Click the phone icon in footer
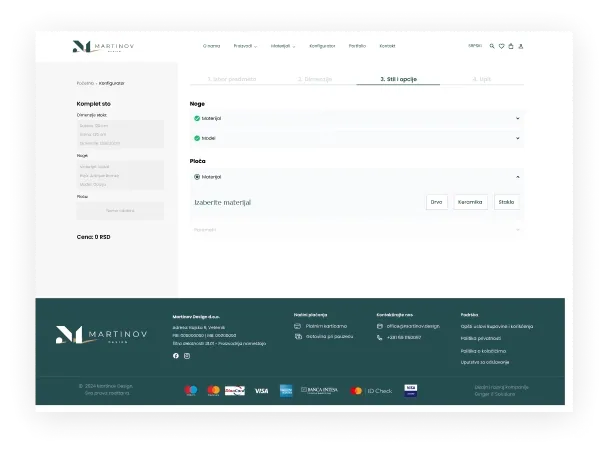Viewport: 609px width, 452px height. [379, 337]
